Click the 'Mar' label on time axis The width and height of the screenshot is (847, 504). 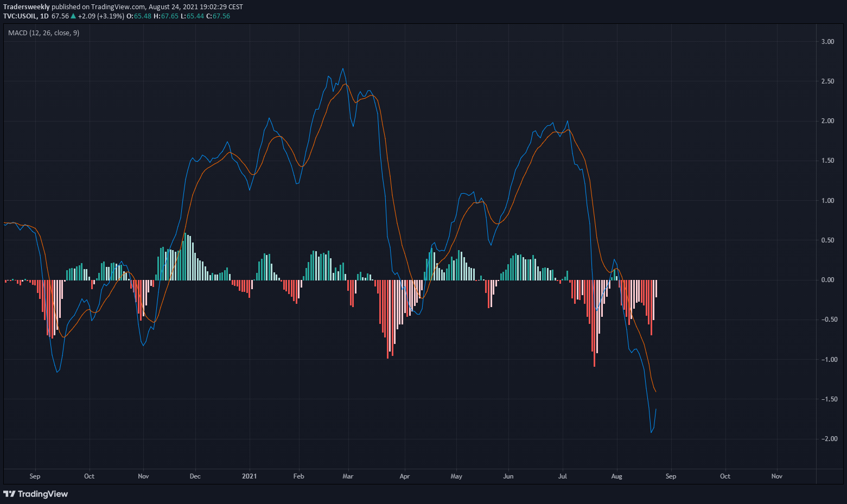pyautogui.click(x=348, y=476)
